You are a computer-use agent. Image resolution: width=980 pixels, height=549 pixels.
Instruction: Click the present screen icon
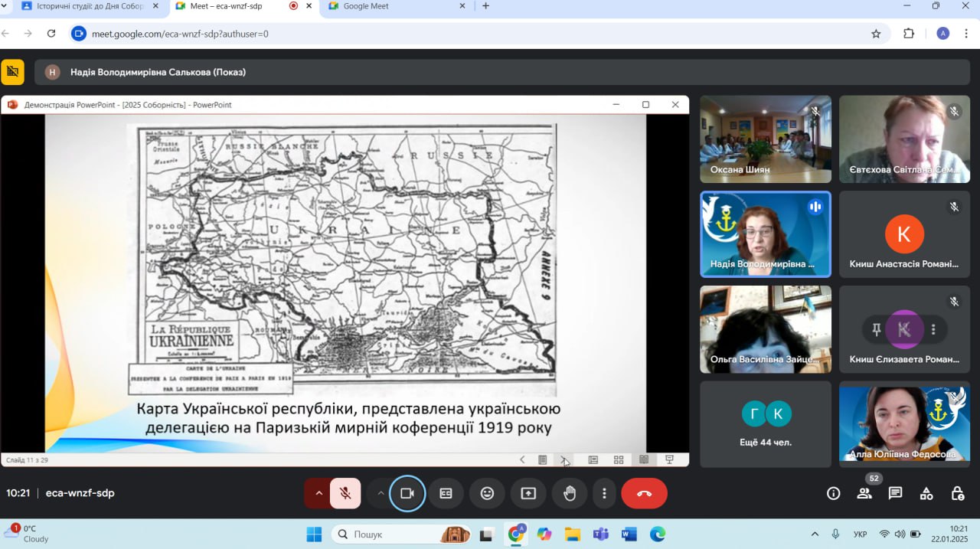click(528, 493)
